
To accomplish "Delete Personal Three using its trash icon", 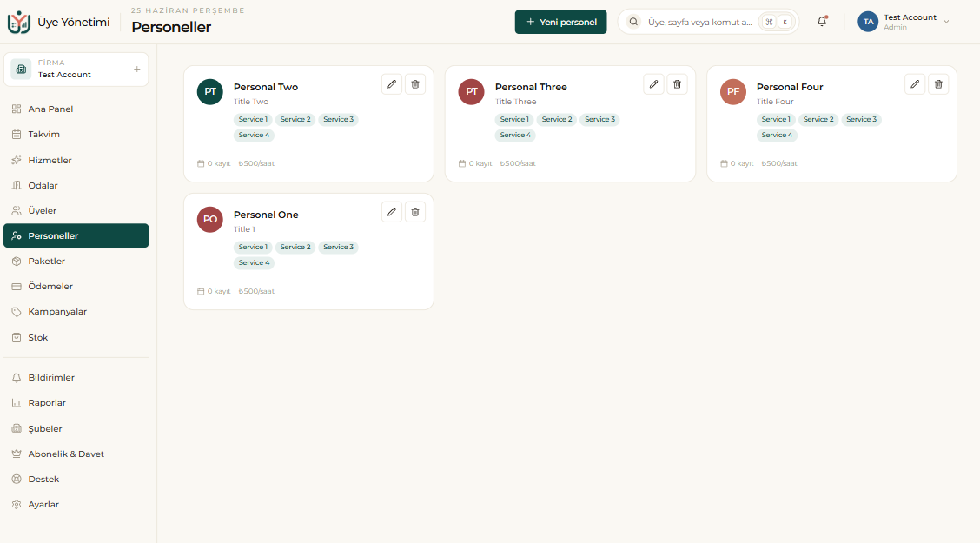I will 677,84.
